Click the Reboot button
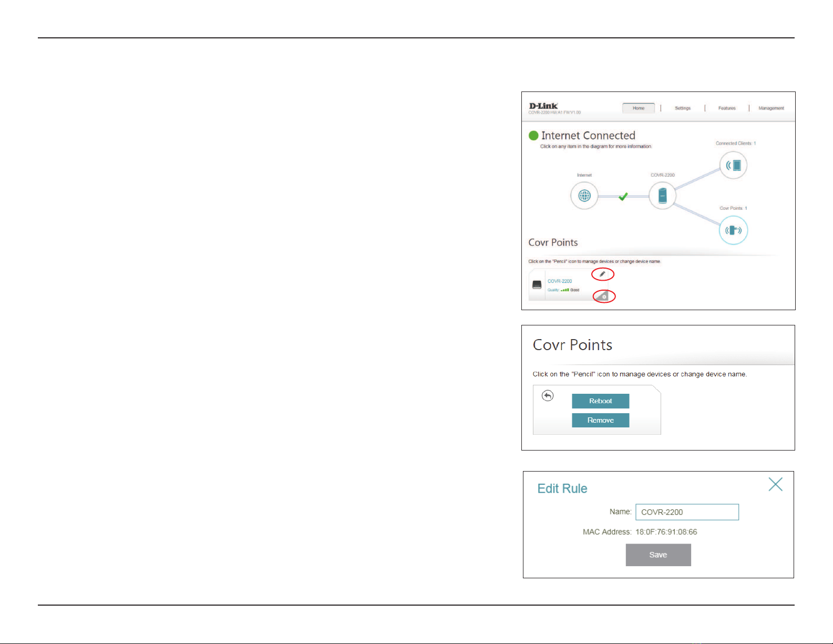This screenshot has height=644, width=833. point(601,401)
